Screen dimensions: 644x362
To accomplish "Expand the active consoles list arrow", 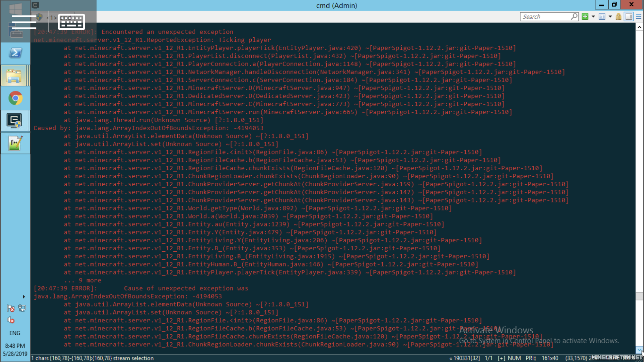I will 610,17.
